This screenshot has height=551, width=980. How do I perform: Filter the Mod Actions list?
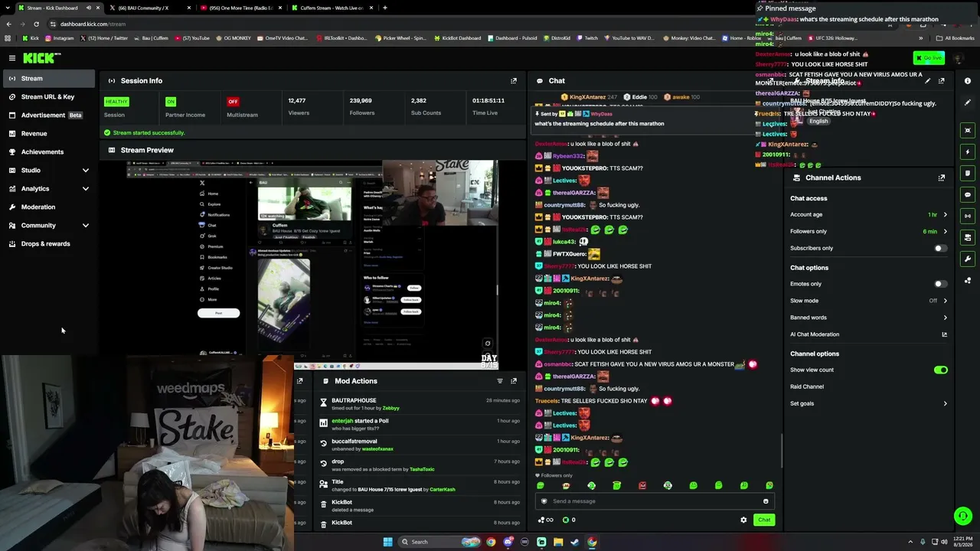[500, 381]
